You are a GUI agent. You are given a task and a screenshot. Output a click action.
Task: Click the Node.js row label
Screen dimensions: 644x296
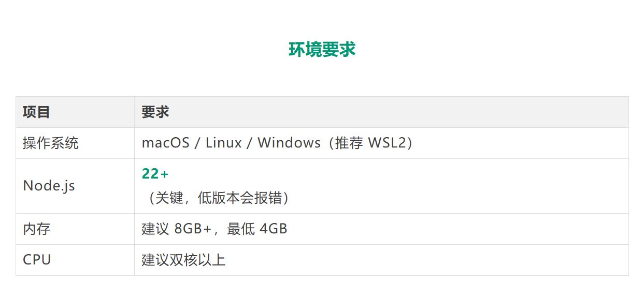coord(49,186)
